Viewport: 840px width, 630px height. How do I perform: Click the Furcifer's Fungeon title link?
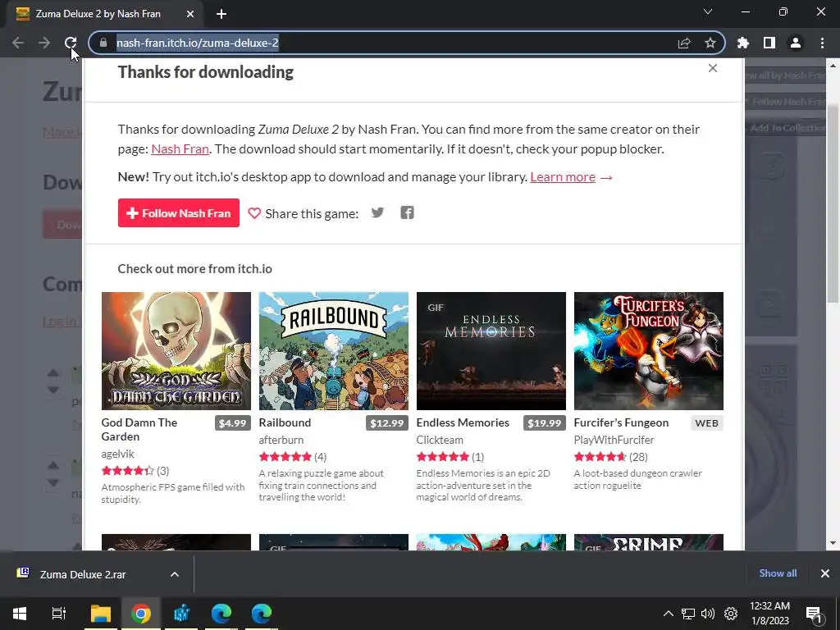pos(621,422)
